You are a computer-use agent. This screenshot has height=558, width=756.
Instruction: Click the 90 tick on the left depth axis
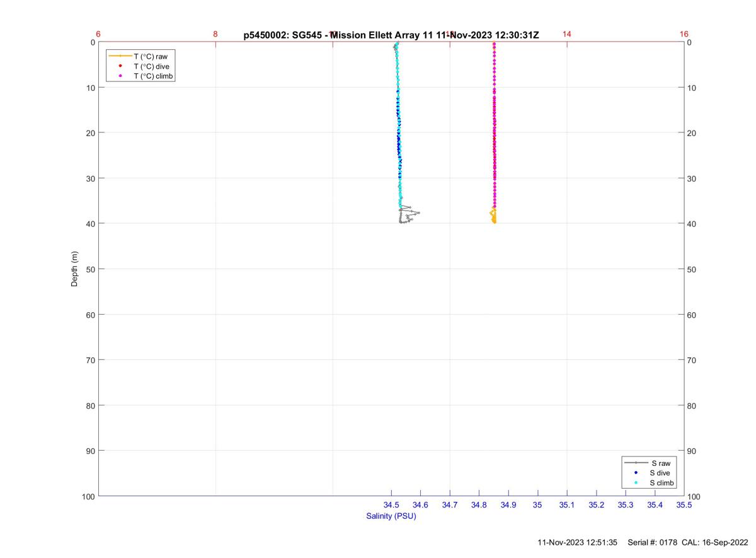(91, 451)
